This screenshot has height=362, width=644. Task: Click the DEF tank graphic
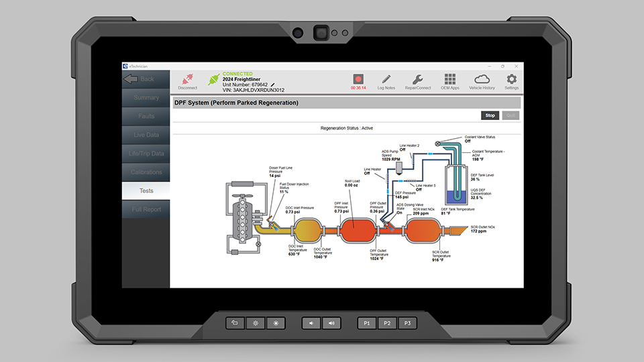[x=456, y=185]
